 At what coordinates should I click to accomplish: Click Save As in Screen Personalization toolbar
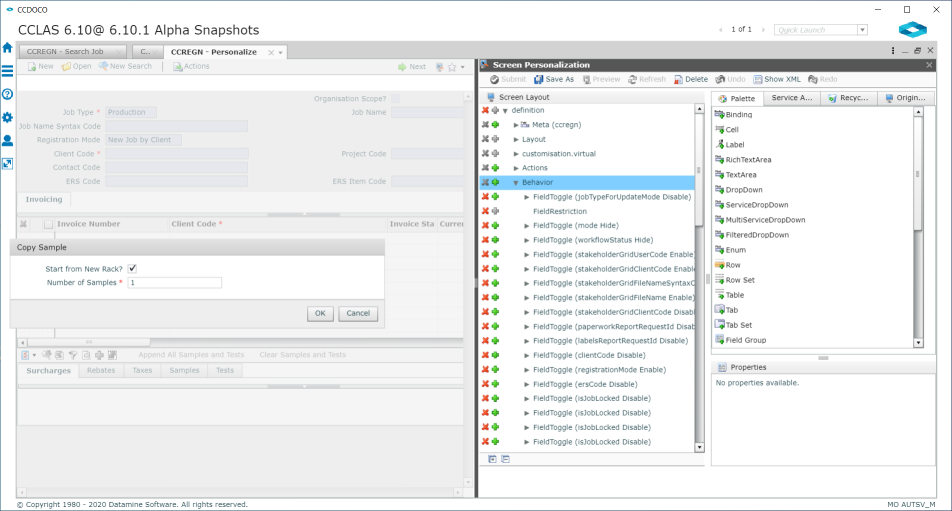pos(554,80)
